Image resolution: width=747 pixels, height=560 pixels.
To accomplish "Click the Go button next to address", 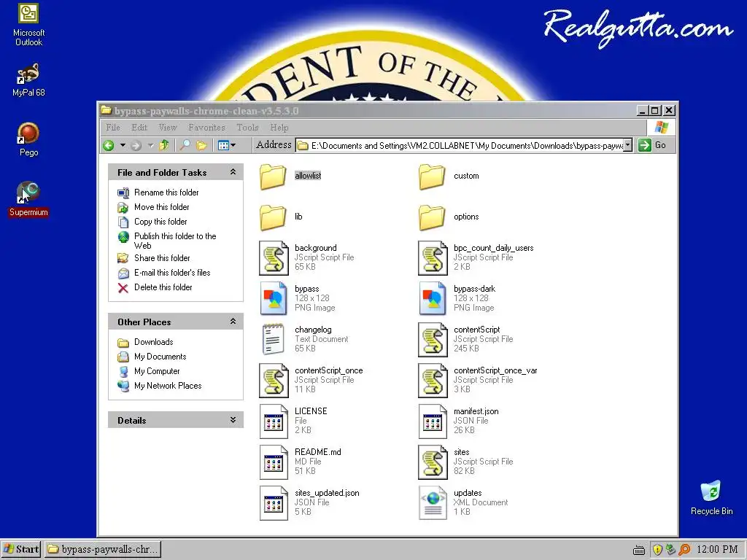I will click(652, 145).
